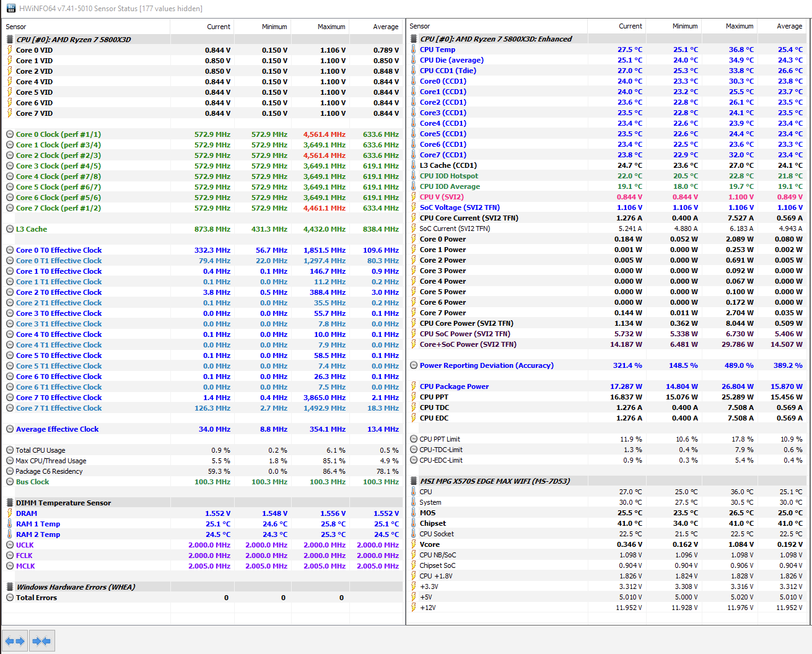Screen dimensions: 812x654
Task: Select the Average Effective Clock row
Action: [203, 429]
